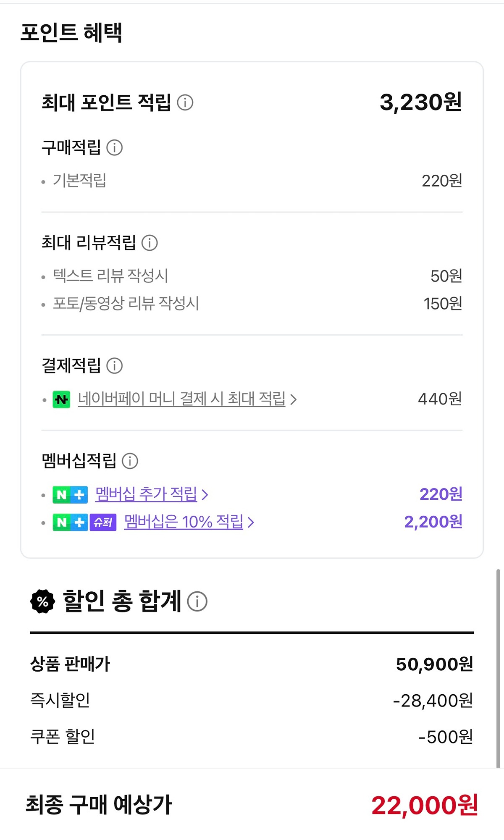The width and height of the screenshot is (504, 840).
Task: Tap info icon beside 최대 포인트 적립
Action: (185, 102)
